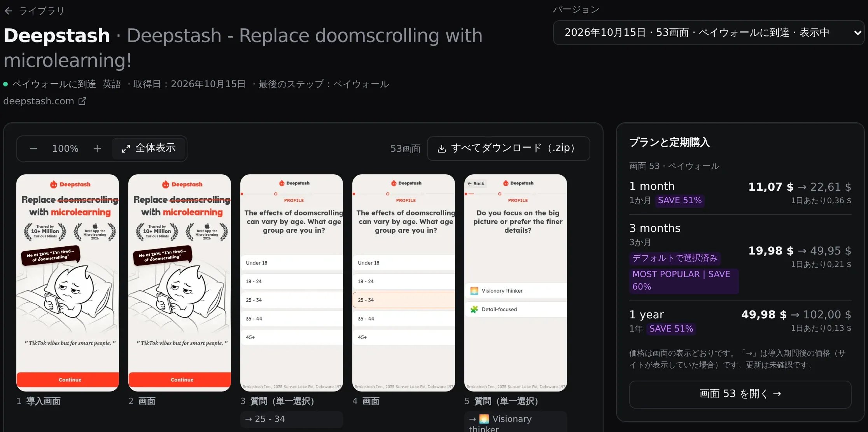Click the Deepstash page title
The height and width of the screenshot is (432, 868).
click(x=57, y=35)
